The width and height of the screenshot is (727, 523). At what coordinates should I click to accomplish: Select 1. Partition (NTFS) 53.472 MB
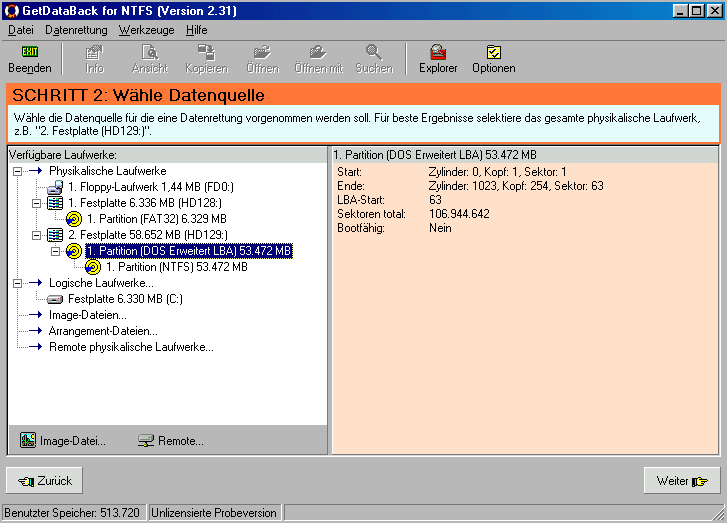coord(177,267)
